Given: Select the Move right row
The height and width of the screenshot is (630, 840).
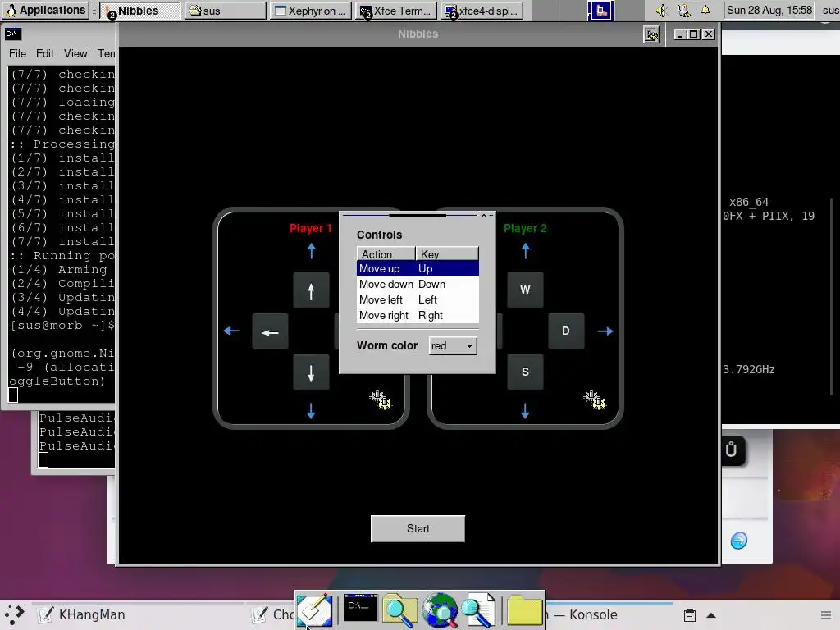Looking at the screenshot, I should click(x=418, y=315).
